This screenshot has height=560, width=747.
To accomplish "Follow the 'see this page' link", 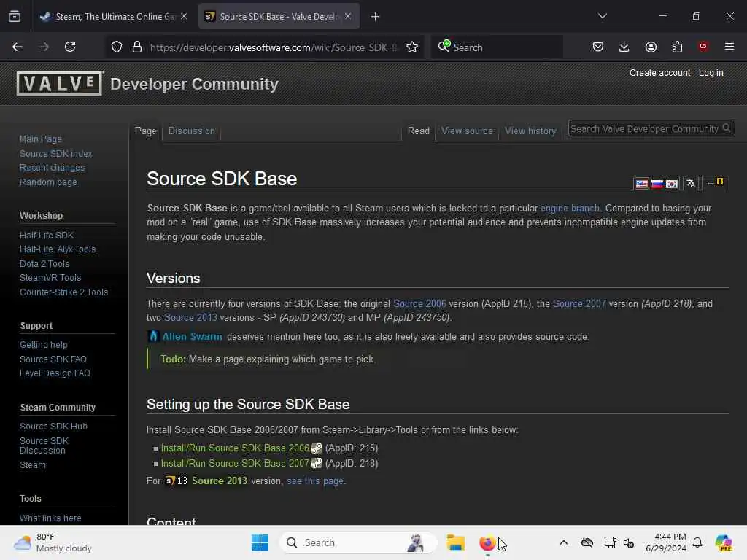I will [x=315, y=481].
